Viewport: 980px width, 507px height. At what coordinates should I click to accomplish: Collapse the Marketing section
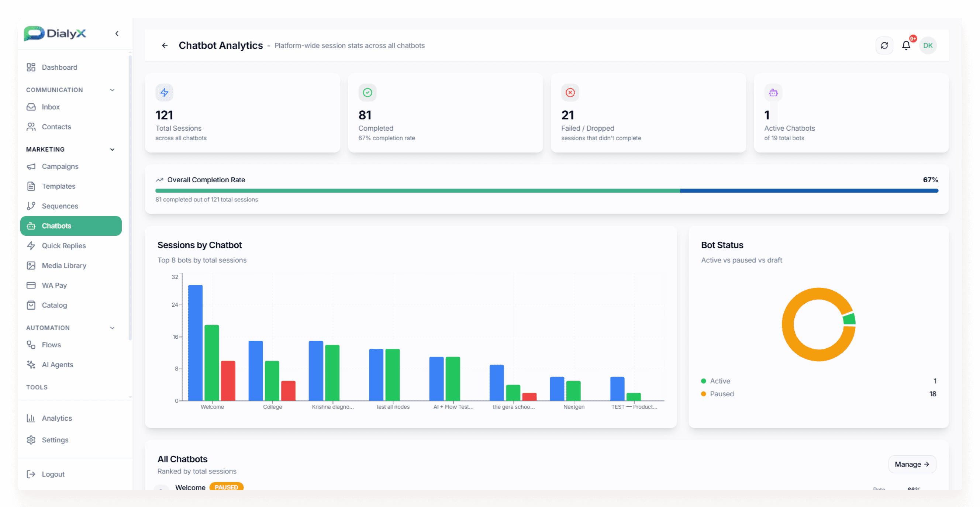[x=112, y=149]
